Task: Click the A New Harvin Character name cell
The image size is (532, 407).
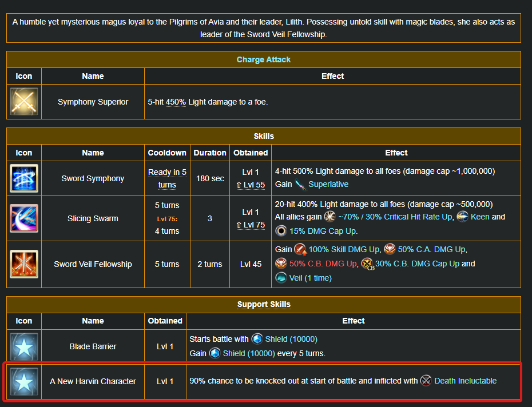Action: pyautogui.click(x=93, y=382)
